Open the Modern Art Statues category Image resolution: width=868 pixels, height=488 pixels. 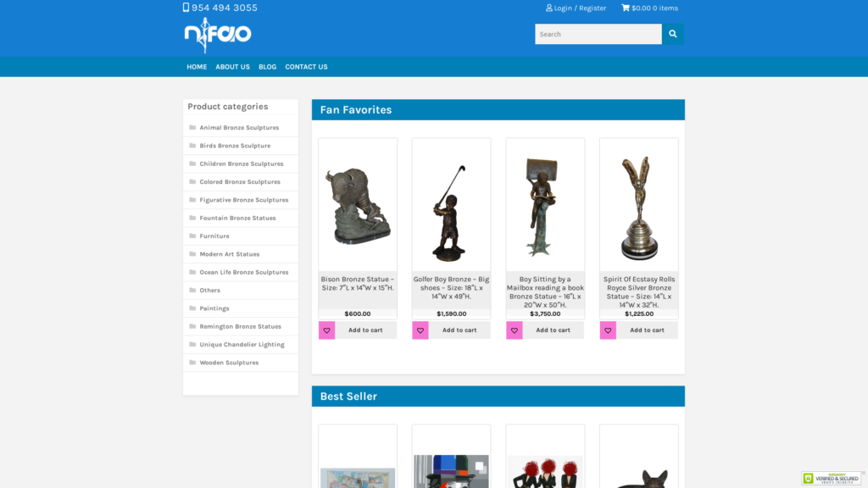pyautogui.click(x=230, y=254)
